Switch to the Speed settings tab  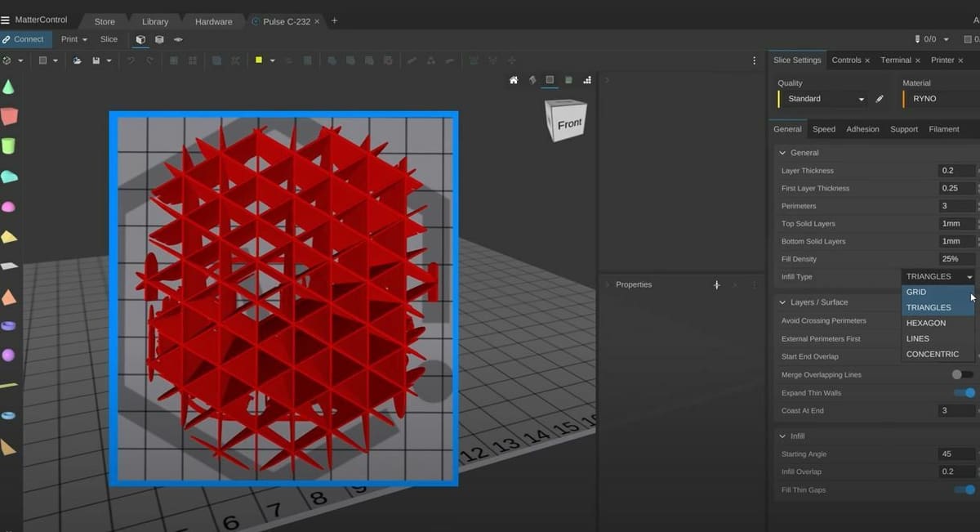point(824,129)
